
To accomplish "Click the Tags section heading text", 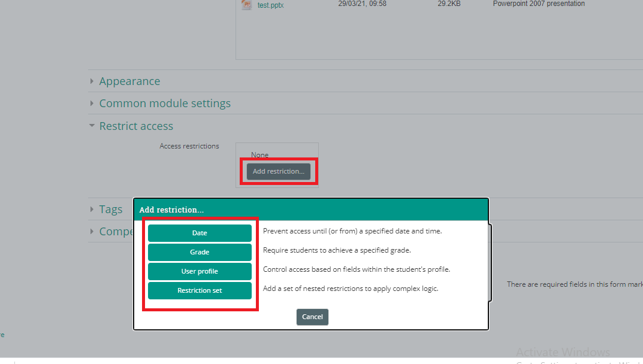I will (x=111, y=209).
